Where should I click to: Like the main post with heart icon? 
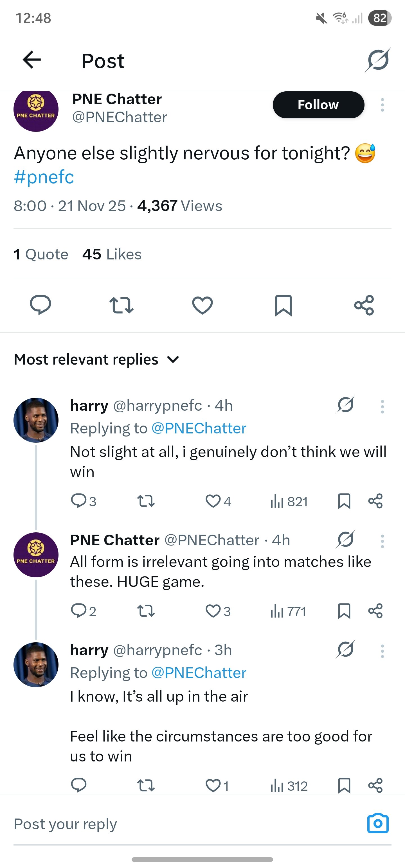(202, 305)
